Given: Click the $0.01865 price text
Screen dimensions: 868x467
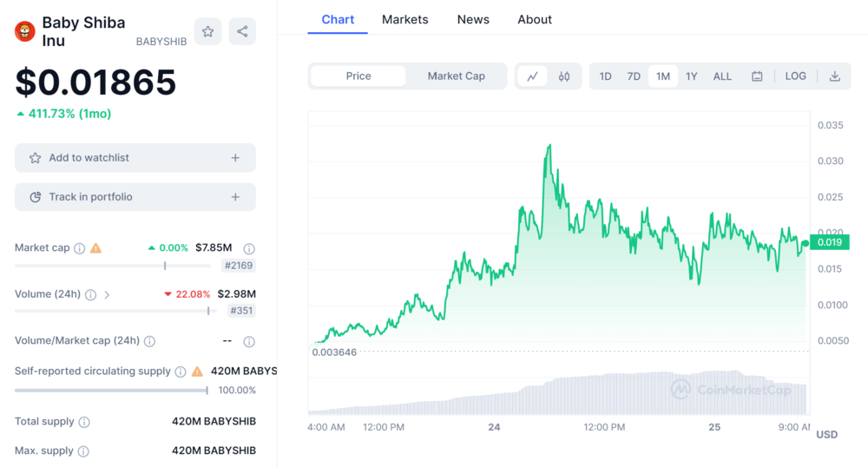Looking at the screenshot, I should coord(95,82).
